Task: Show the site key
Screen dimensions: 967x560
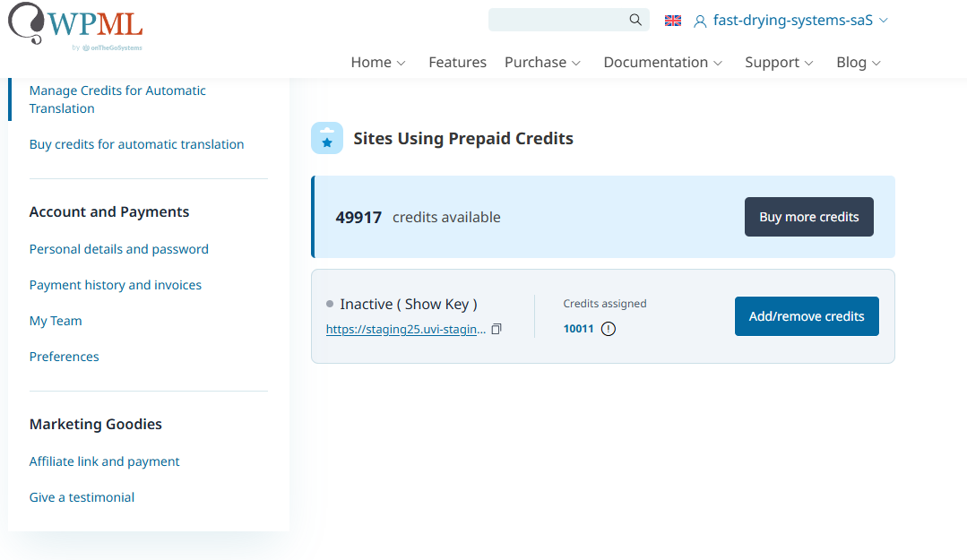Action: tap(437, 305)
